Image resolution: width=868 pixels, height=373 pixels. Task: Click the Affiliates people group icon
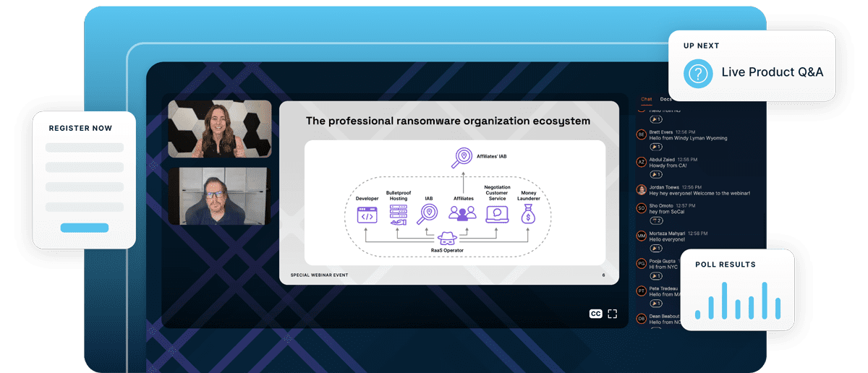point(463,213)
